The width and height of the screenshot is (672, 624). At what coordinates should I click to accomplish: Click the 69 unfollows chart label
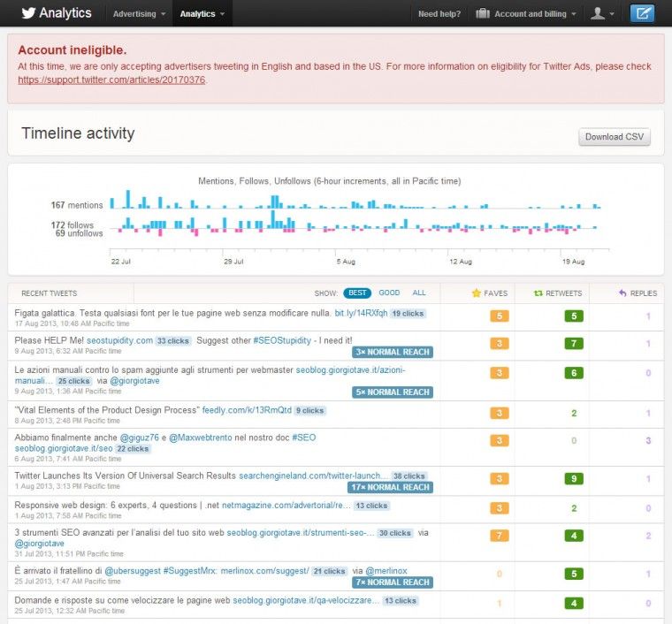[x=79, y=233]
